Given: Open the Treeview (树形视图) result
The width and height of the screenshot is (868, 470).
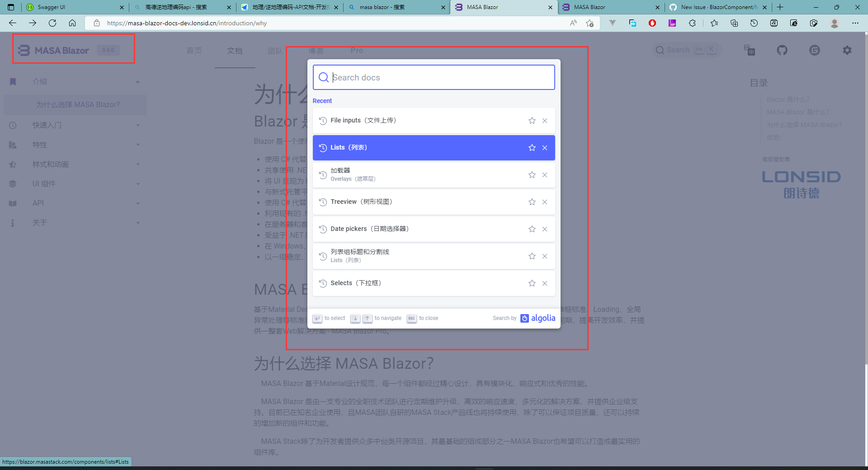Looking at the screenshot, I should (x=434, y=202).
